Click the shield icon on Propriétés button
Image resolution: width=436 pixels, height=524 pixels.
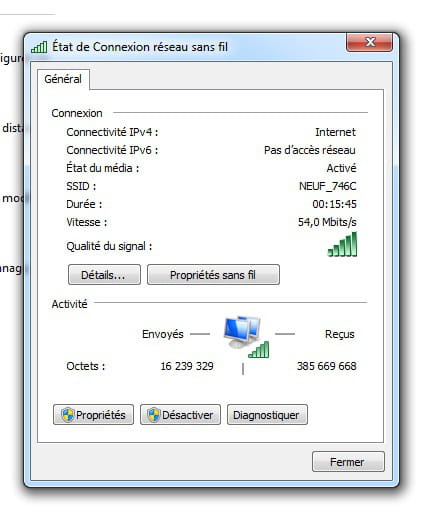point(68,415)
